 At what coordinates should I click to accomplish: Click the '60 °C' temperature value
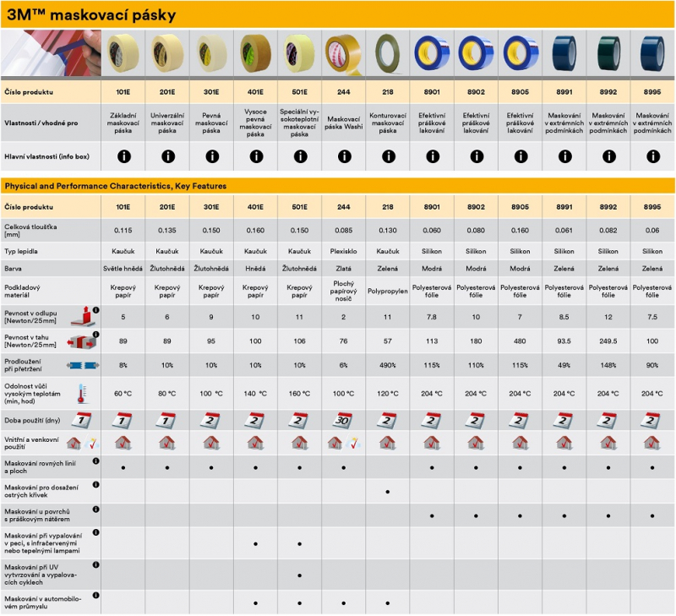tap(123, 394)
